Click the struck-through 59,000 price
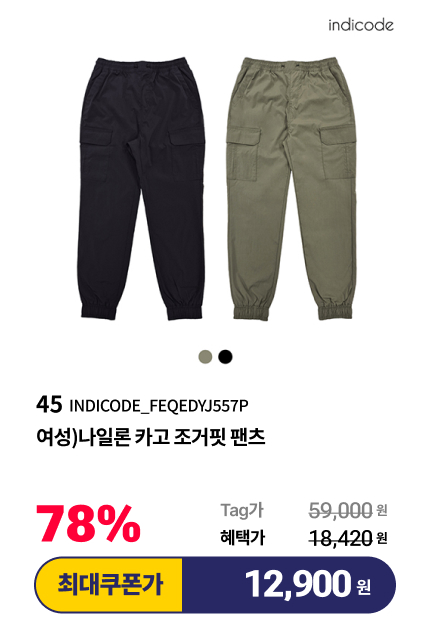430x630 pixels. tap(340, 511)
